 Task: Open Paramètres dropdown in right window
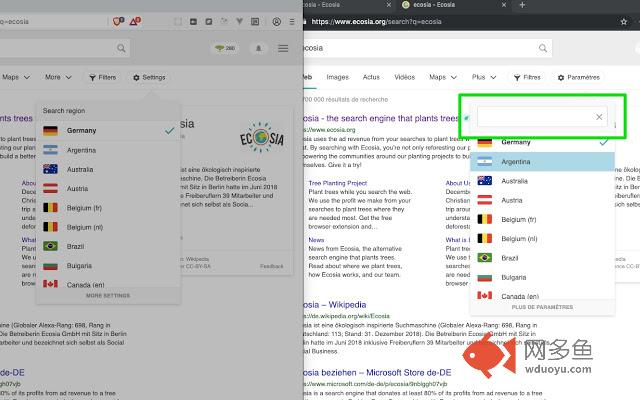pos(578,77)
